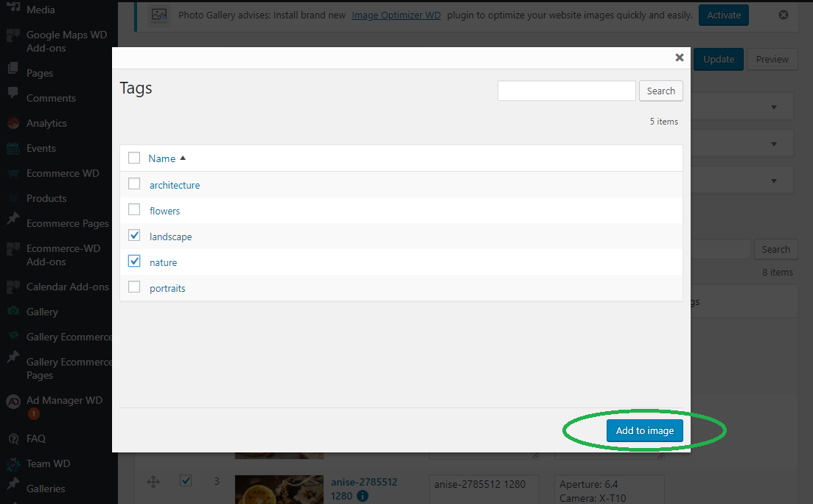This screenshot has height=504, width=813.
Task: Click Add to image button
Action: tap(644, 430)
